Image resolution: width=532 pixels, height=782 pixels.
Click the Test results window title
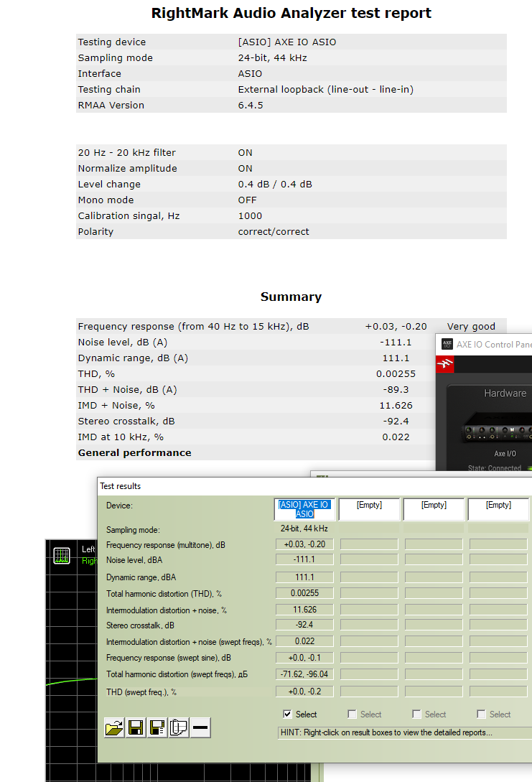tap(120, 485)
